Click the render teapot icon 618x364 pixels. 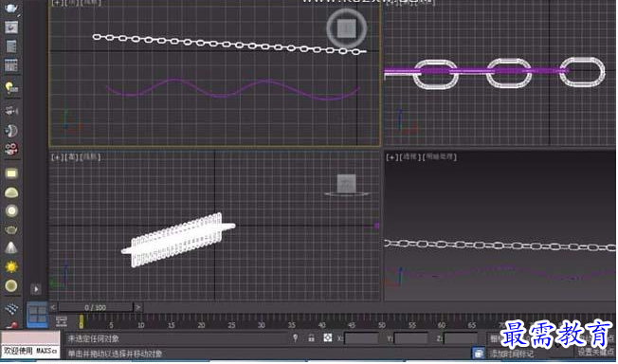11,8
